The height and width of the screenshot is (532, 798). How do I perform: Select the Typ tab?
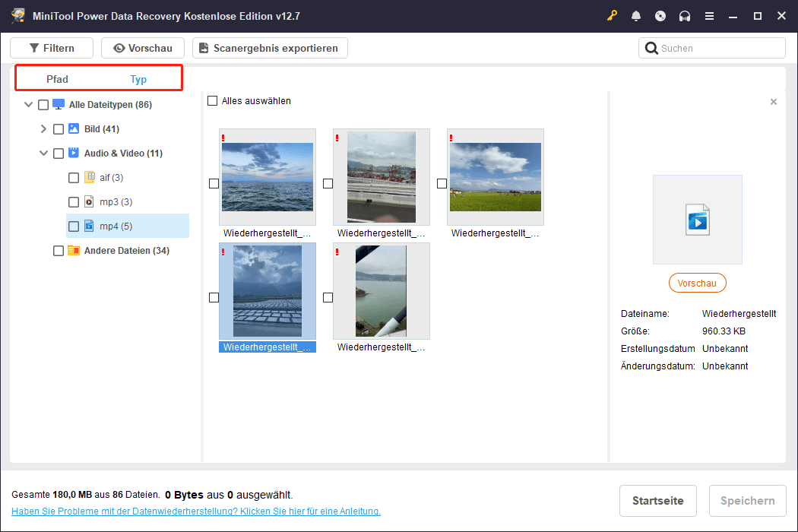[x=138, y=78]
